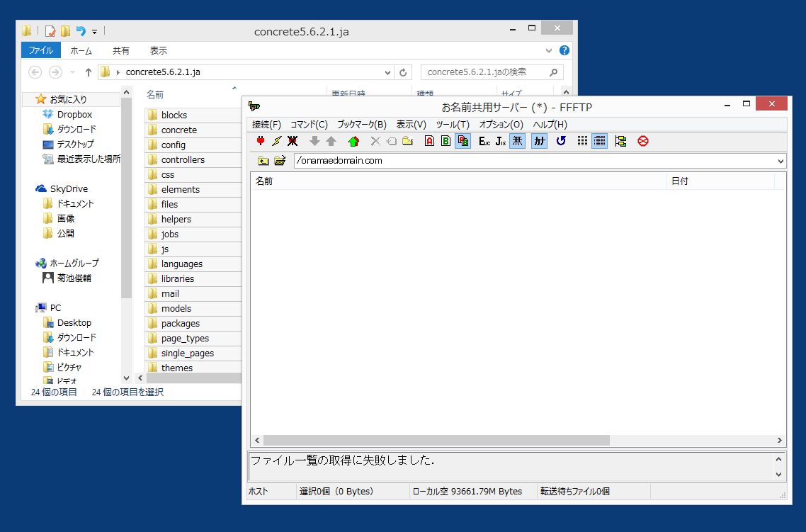The width and height of the screenshot is (806, 532).
Task: Select Auto transfer mode (AB icon)
Action: pos(462,141)
